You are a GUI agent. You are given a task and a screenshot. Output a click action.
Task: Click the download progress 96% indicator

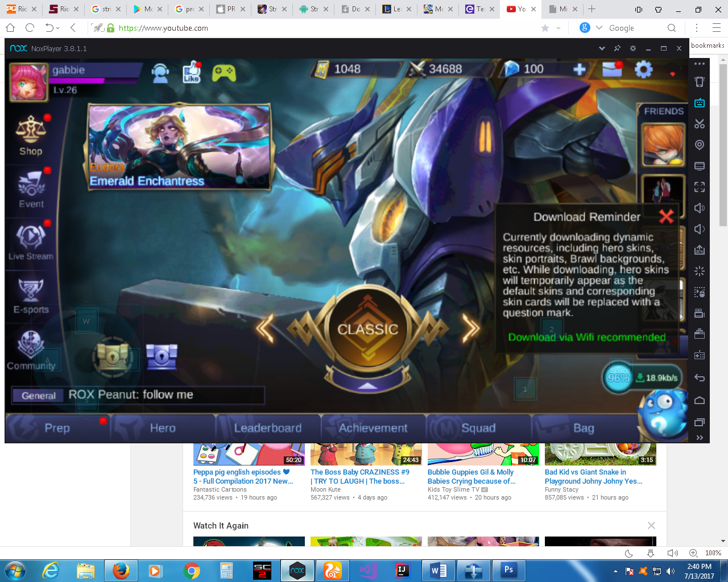coord(618,377)
